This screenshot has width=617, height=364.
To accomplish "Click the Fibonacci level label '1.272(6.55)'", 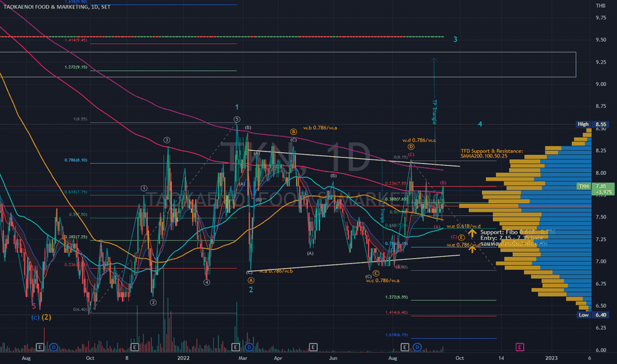I will coord(397,297).
